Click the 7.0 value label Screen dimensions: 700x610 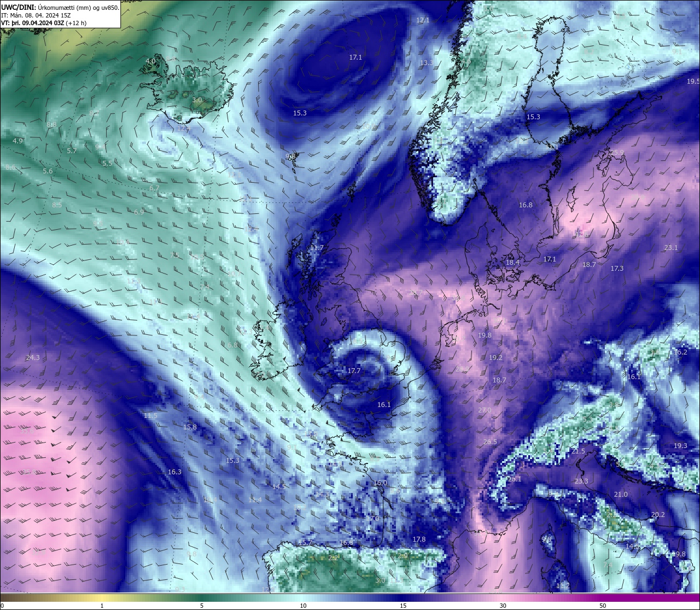click(x=374, y=518)
